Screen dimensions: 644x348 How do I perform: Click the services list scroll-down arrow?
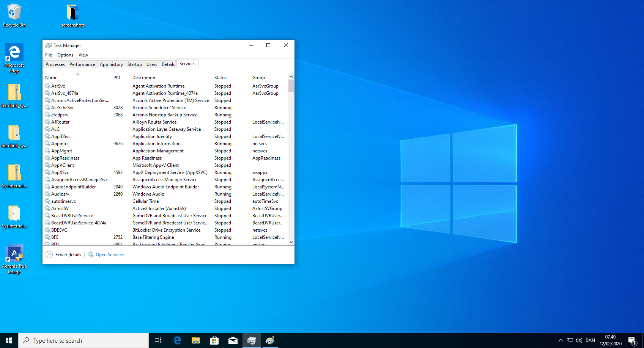coord(291,242)
